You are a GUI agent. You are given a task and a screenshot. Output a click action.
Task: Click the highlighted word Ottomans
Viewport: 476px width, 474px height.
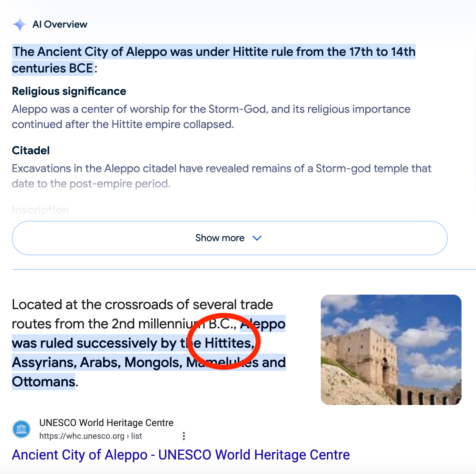(43, 382)
